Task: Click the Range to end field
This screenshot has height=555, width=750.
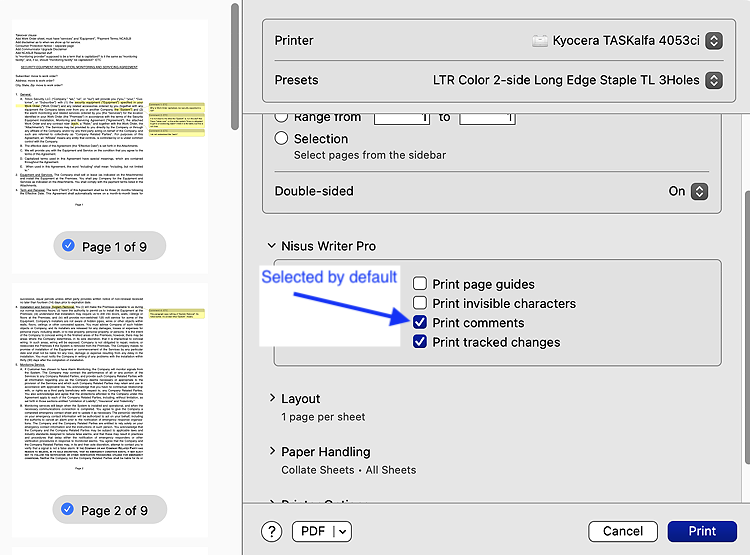Action: (487, 118)
